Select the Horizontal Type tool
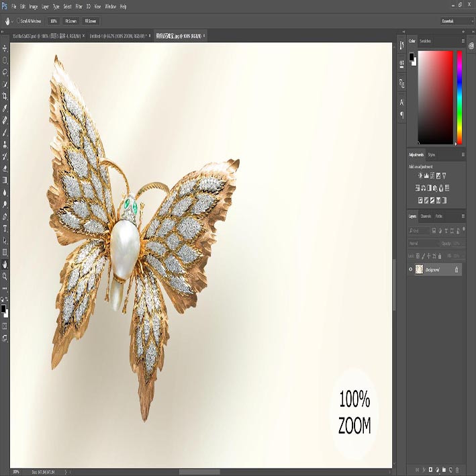Viewport: 476px width, 476px height. (x=5, y=228)
